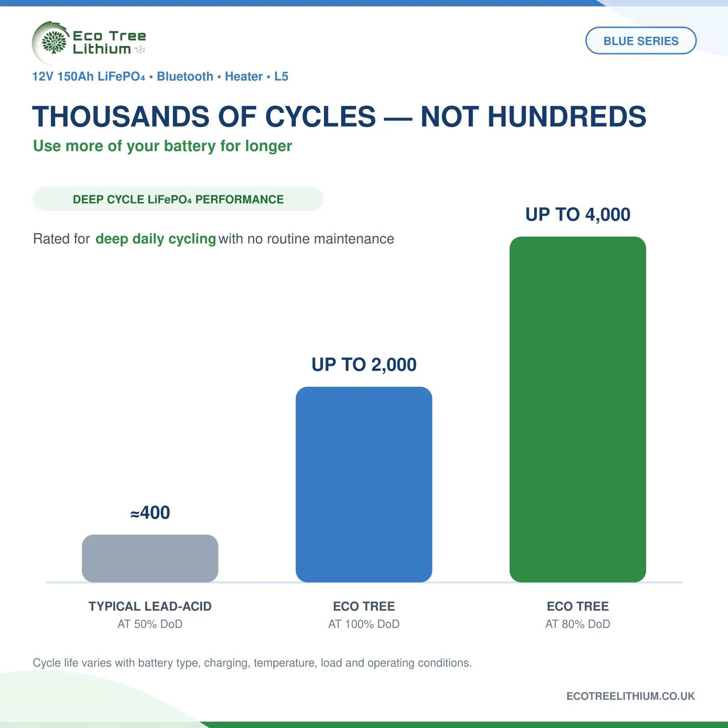Image resolution: width=728 pixels, height=728 pixels.
Task: Click the AT 80% DoD caption
Action: 578,624
